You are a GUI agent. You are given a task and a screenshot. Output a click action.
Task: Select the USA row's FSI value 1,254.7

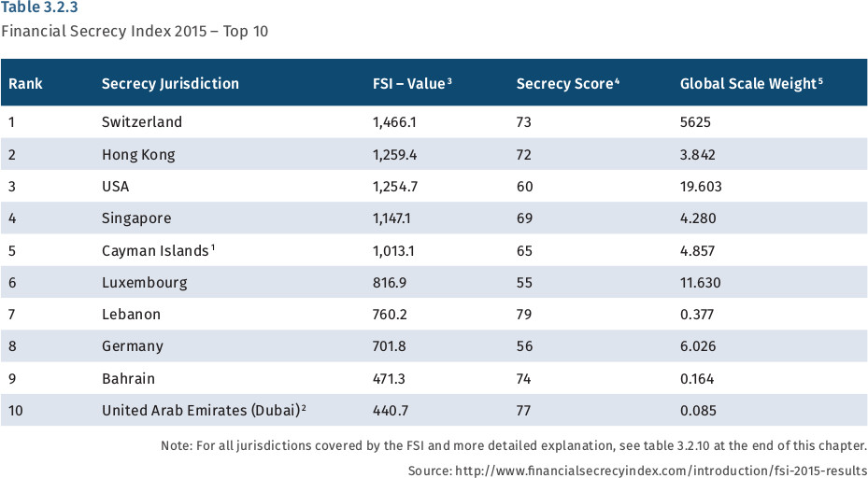tap(394, 186)
